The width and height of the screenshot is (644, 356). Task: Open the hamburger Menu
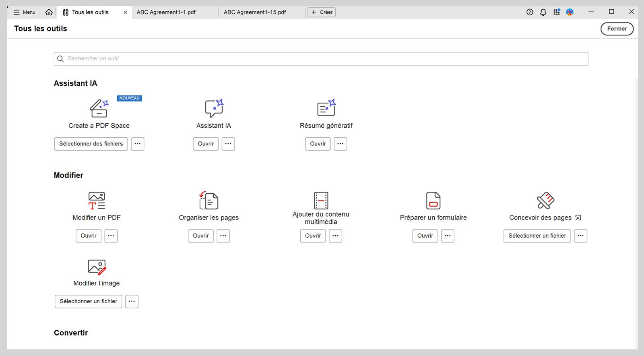(25, 12)
